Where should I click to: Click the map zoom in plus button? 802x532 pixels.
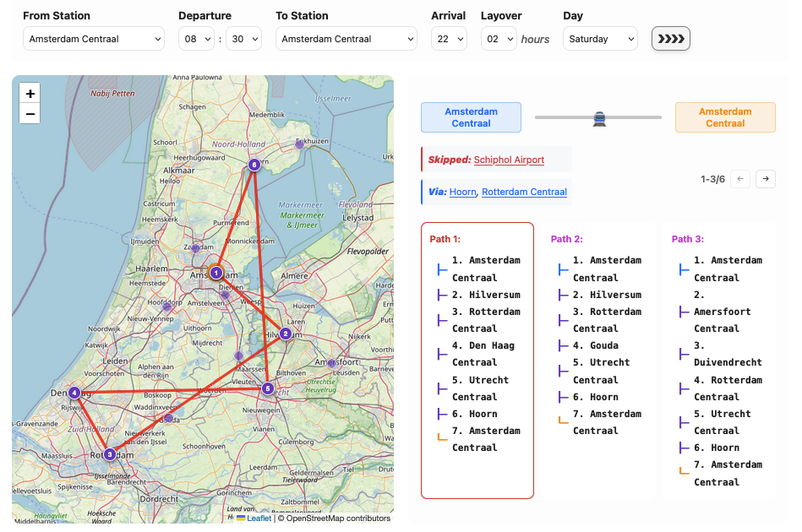pyautogui.click(x=30, y=94)
